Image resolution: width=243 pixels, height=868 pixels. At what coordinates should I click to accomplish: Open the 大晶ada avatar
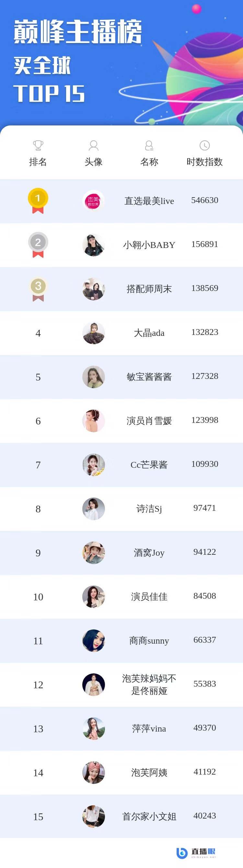94,333
